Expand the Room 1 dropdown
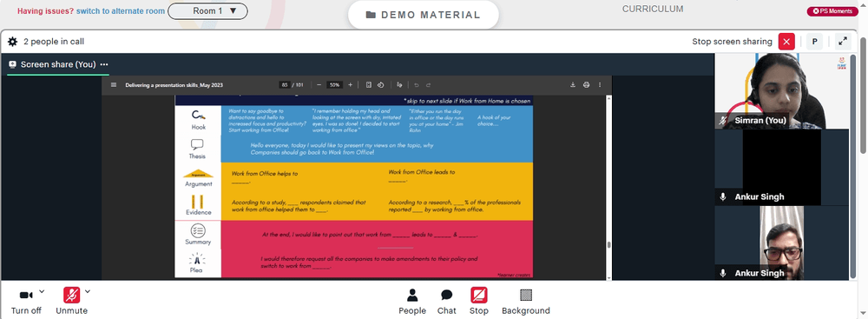Image resolution: width=868 pixels, height=319 pixels. [x=207, y=10]
